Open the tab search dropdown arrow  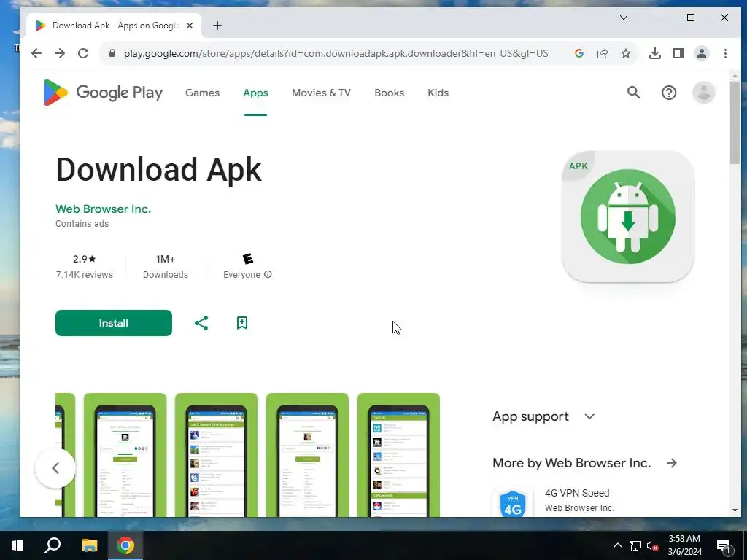pyautogui.click(x=624, y=17)
